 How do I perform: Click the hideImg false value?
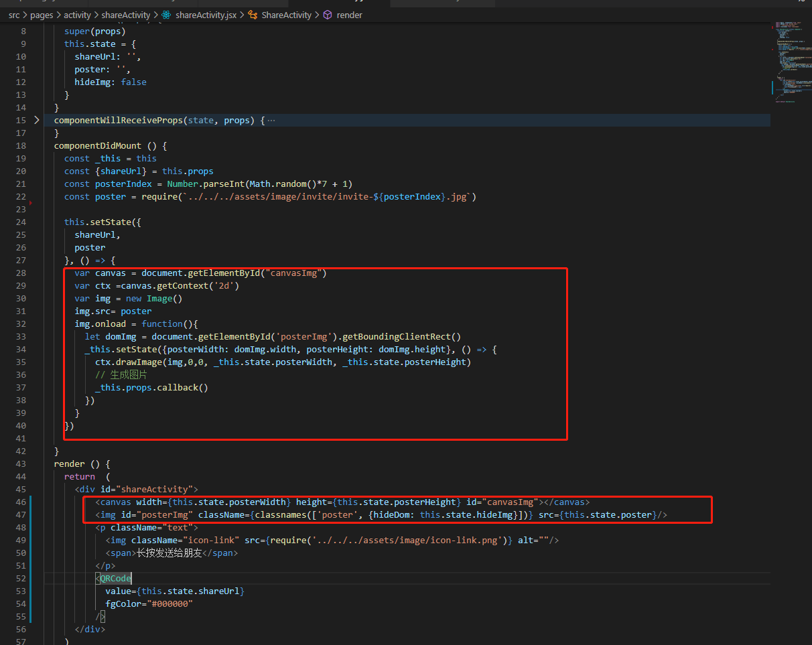[133, 82]
